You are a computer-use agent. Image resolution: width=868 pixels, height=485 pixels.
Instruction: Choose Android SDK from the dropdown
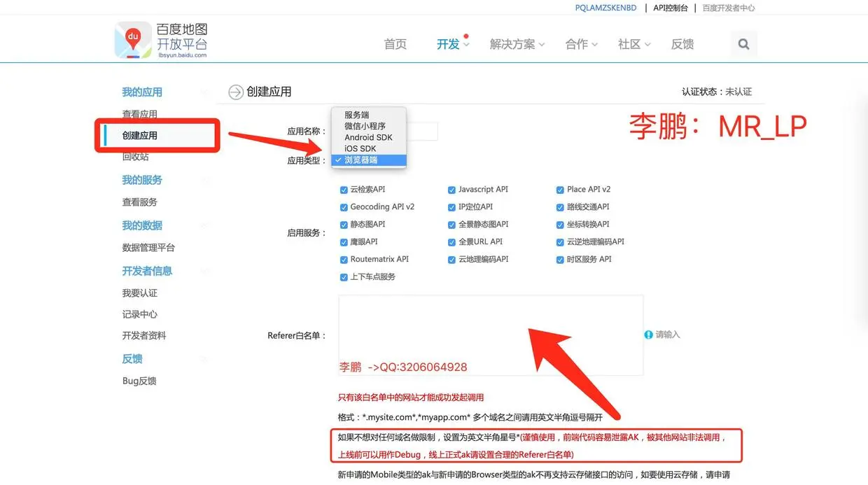click(369, 137)
